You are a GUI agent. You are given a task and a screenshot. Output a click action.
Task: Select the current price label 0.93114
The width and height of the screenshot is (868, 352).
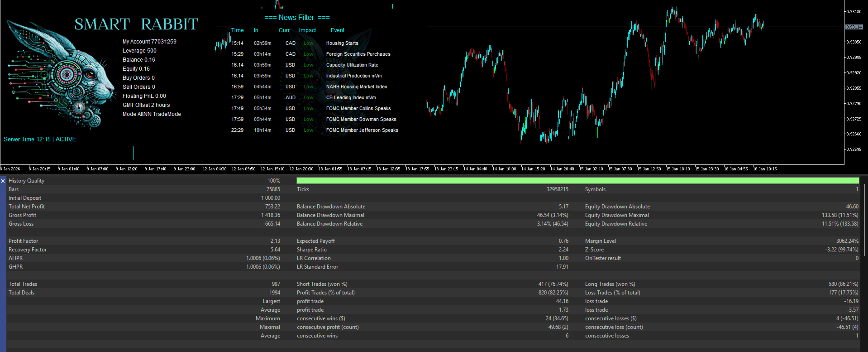pyautogui.click(x=854, y=27)
